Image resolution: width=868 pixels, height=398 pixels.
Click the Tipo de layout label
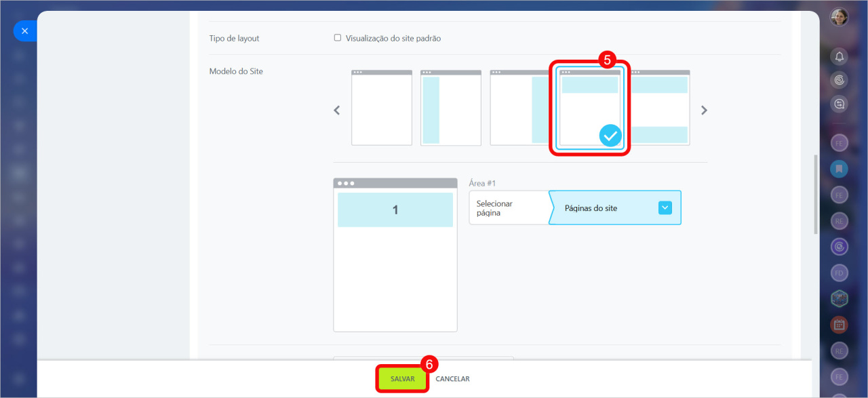235,39
